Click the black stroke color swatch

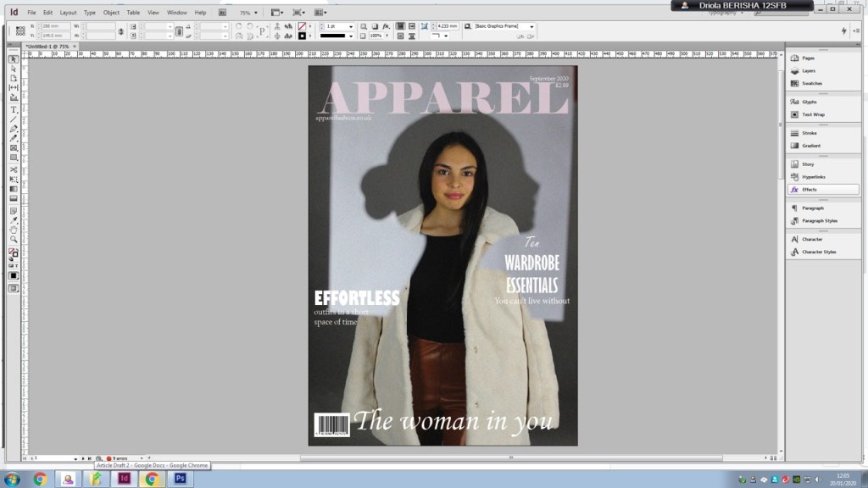(x=302, y=36)
